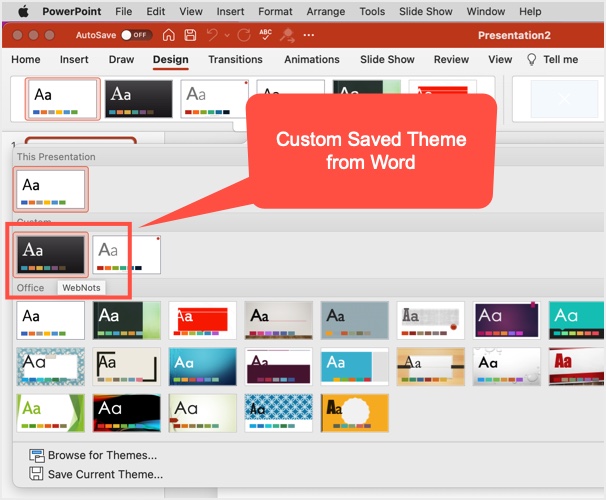This screenshot has width=606, height=500.
Task: Choose the blue gradient ocean theme
Action: click(x=203, y=367)
